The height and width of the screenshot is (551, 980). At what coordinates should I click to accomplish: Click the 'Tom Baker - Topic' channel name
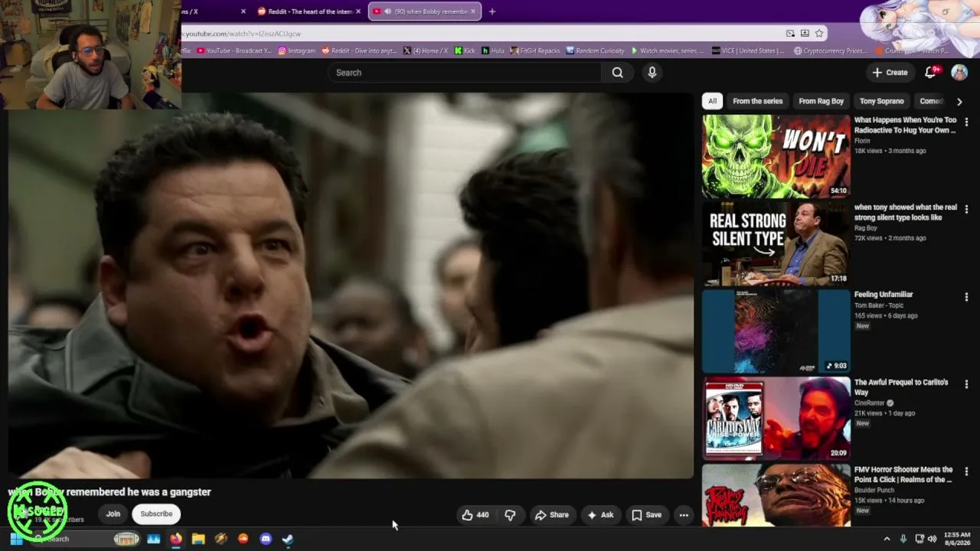pos(879,305)
